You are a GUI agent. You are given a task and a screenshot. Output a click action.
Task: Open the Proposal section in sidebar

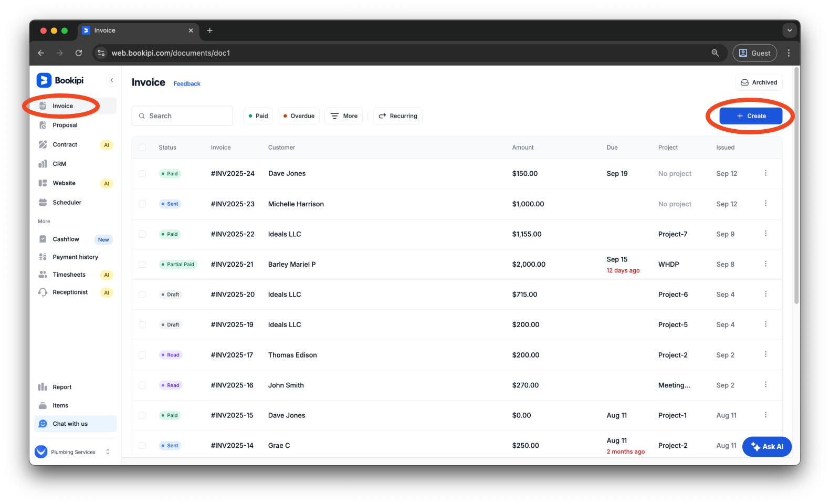coord(65,125)
